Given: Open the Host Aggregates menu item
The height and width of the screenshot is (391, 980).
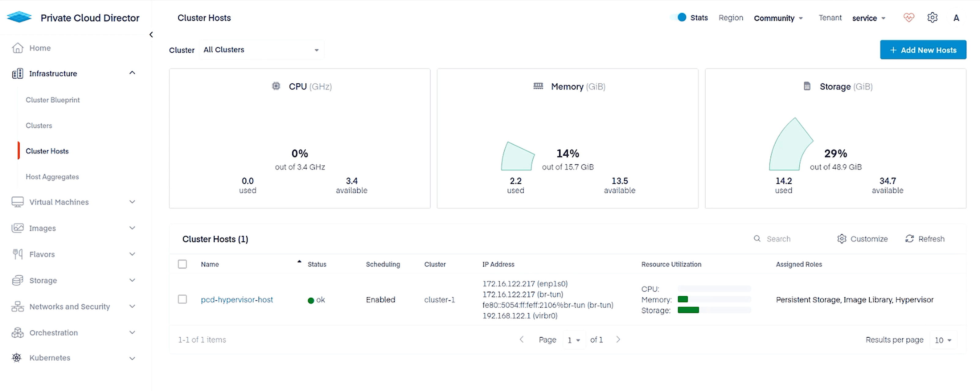Looking at the screenshot, I should coord(52,177).
